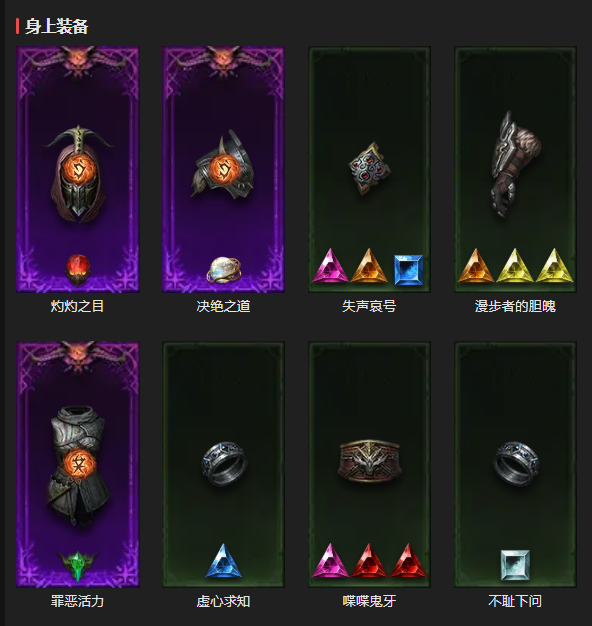Open the 喋喋鬼牙 name link

click(x=369, y=601)
